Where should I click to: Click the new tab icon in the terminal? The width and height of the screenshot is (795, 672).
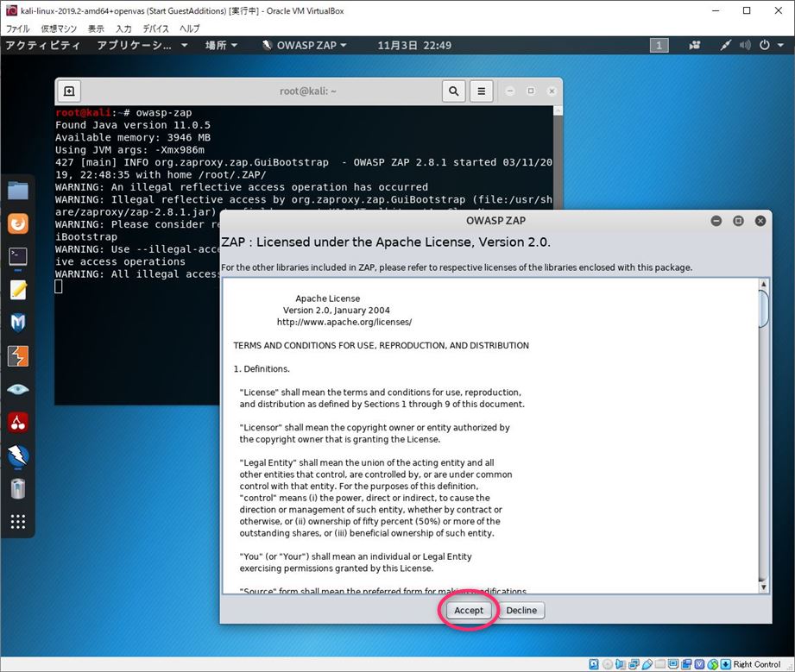point(68,91)
